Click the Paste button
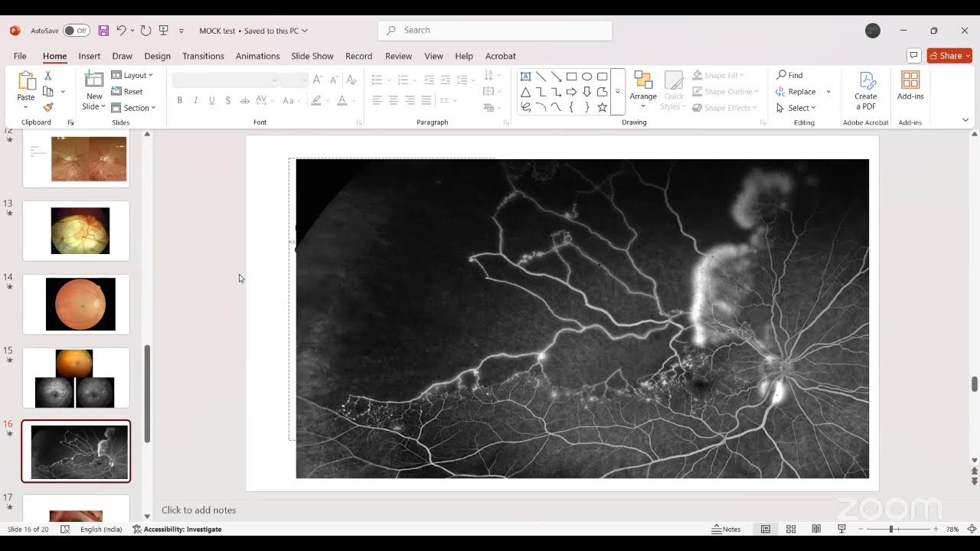The image size is (980, 551). coord(26,90)
